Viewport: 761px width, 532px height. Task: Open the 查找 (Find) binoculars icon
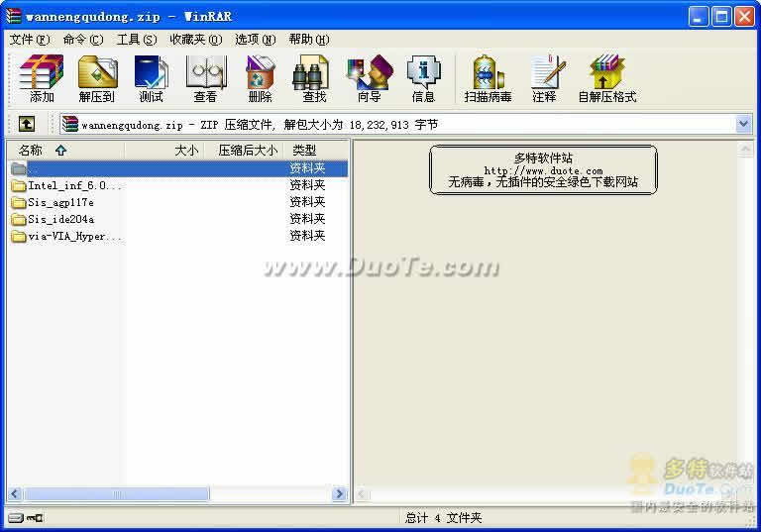pos(314,78)
